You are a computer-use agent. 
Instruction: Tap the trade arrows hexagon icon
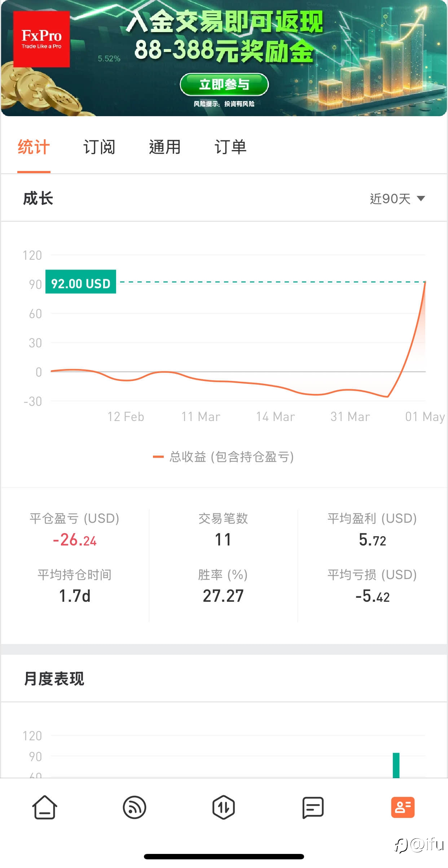pyautogui.click(x=224, y=807)
